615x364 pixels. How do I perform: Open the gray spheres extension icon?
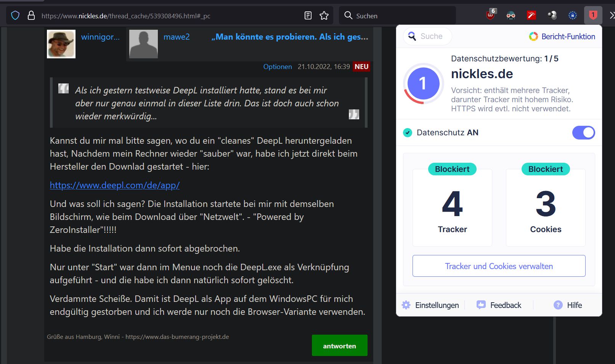(x=552, y=15)
